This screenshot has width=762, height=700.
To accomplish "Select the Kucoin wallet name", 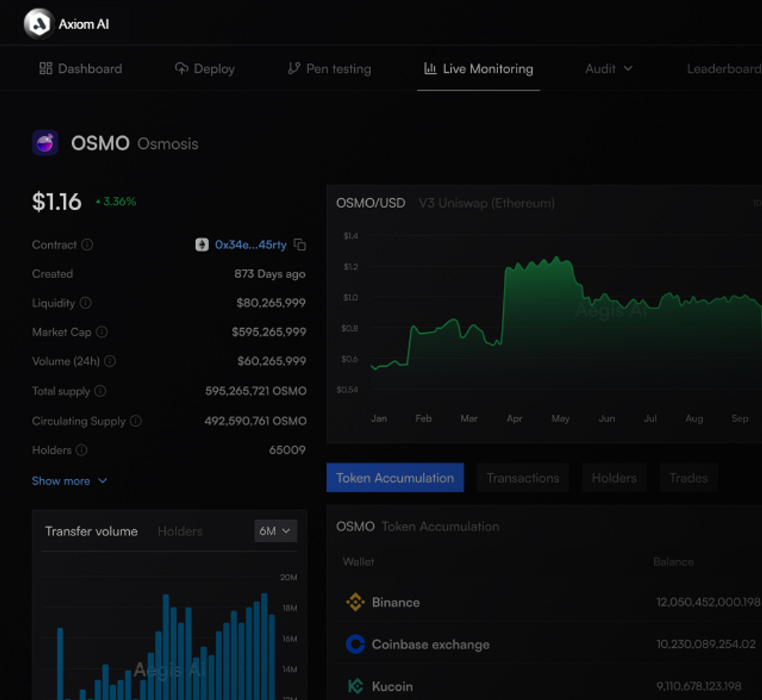I will (393, 687).
